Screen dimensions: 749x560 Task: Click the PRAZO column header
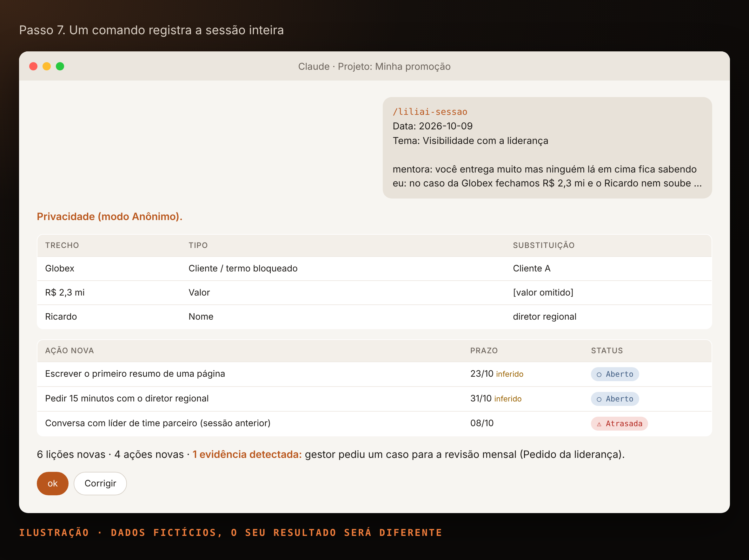[x=484, y=350]
